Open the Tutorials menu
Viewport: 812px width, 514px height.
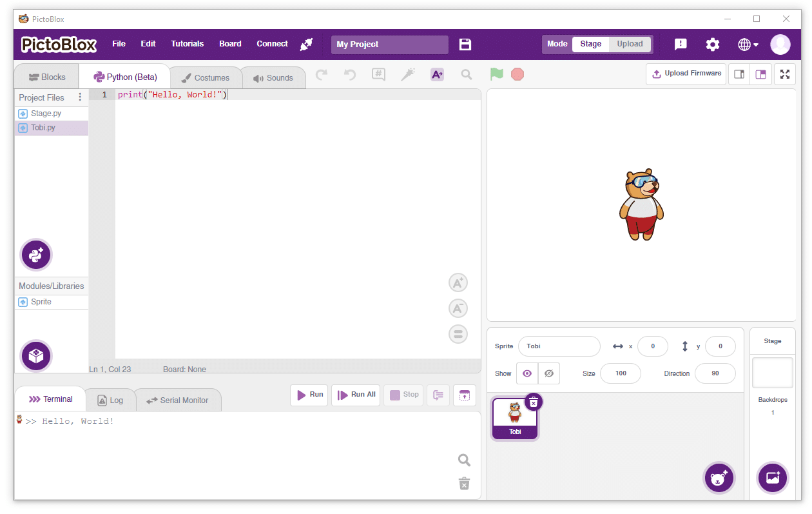point(187,44)
